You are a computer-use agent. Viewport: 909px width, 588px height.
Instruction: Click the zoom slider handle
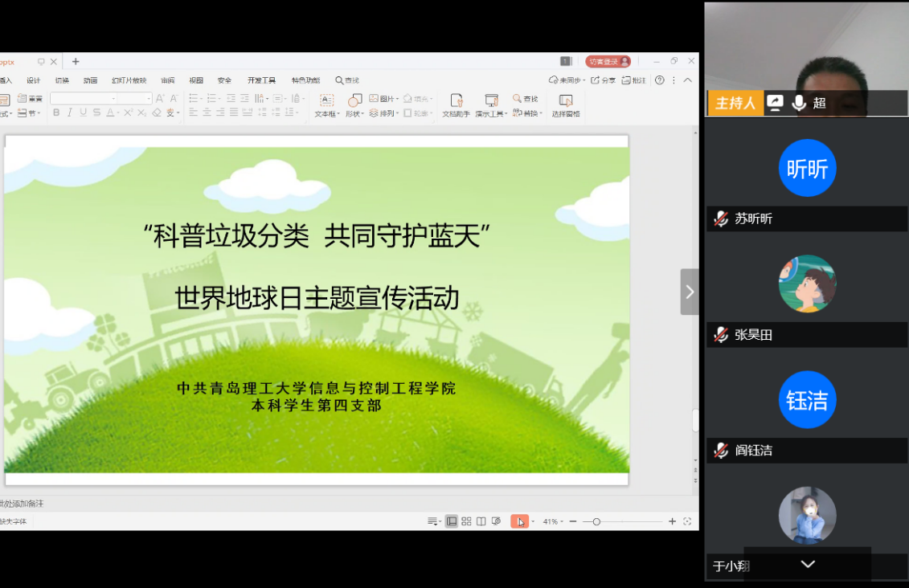coord(596,521)
